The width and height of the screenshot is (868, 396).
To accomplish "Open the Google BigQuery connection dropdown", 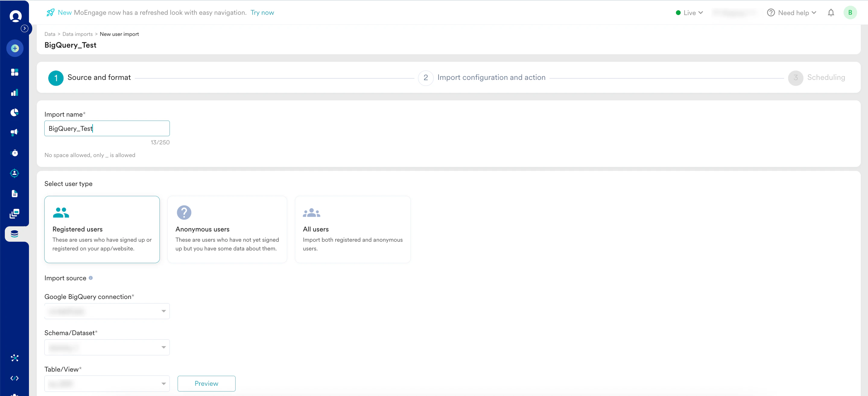I will coord(107,311).
